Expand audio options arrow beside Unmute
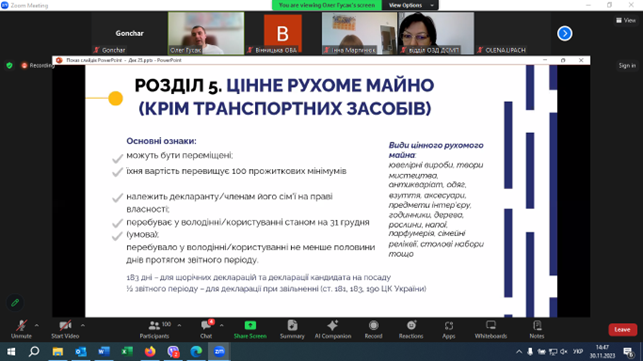The width and height of the screenshot is (643, 361). pyautogui.click(x=37, y=325)
